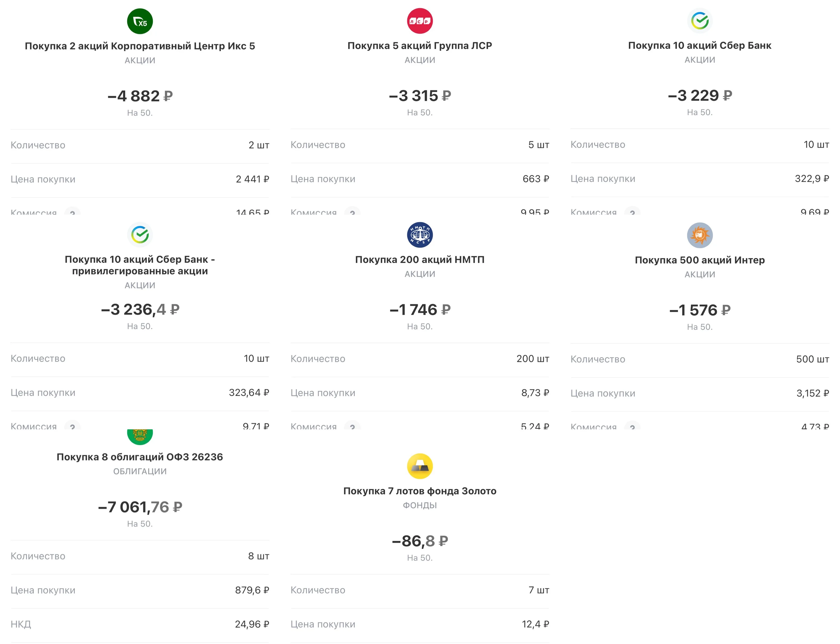Click the –7 061,76 ₽ bond amount
The image size is (840, 644).
[140, 507]
